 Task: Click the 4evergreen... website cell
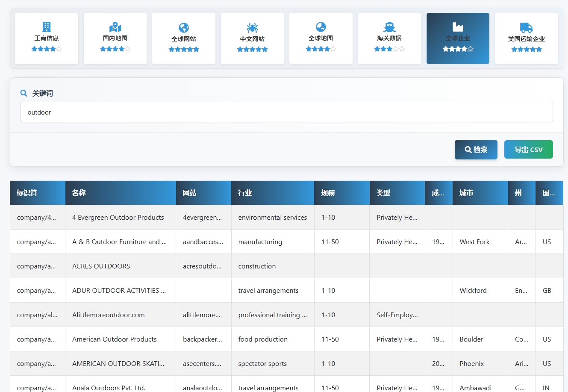click(x=203, y=217)
